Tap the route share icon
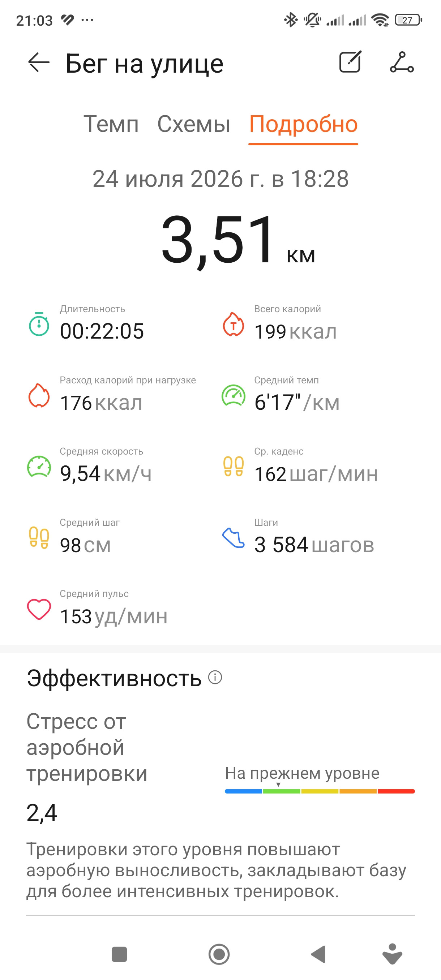The image size is (441, 980). [x=402, y=62]
